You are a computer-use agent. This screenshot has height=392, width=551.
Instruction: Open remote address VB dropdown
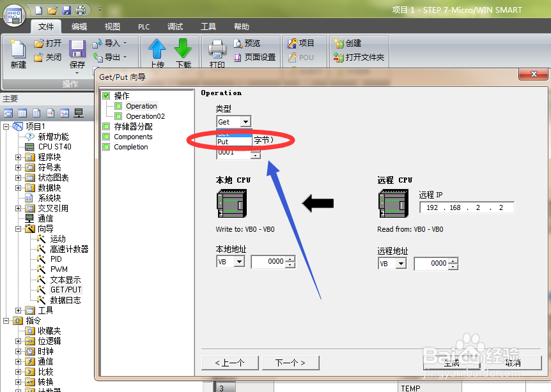click(401, 263)
